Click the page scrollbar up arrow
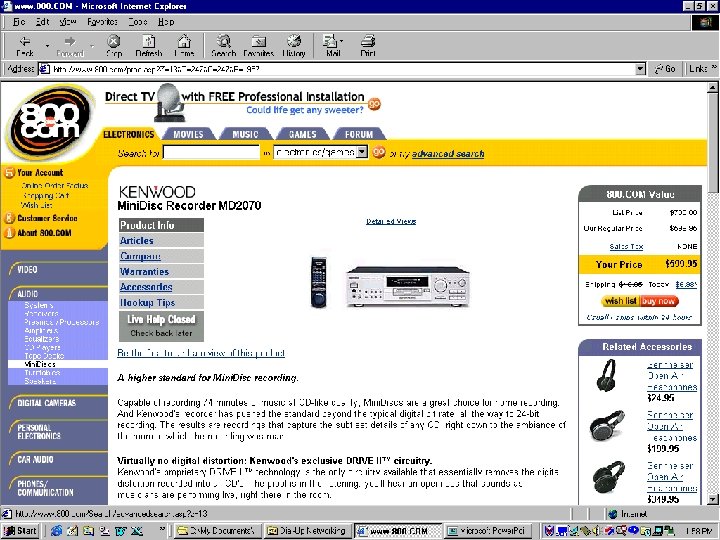The height and width of the screenshot is (540, 720). tap(713, 87)
